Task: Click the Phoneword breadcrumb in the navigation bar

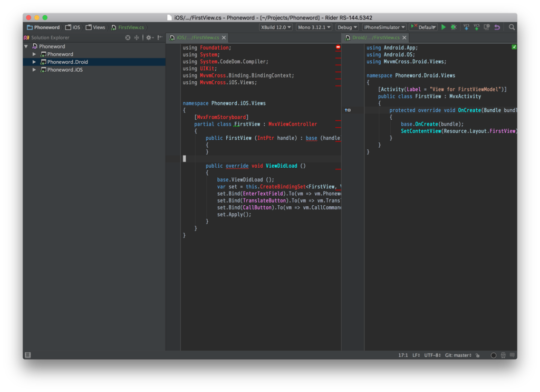Action: pos(43,27)
